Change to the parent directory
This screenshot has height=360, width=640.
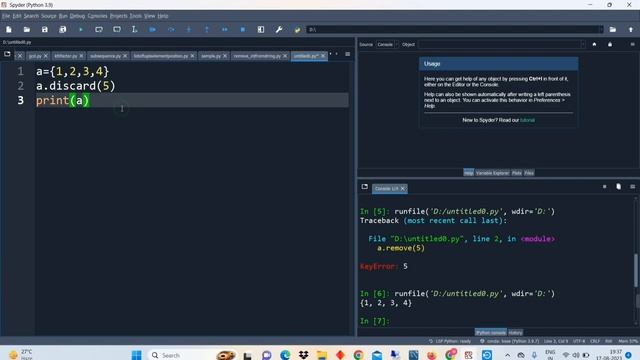pyautogui.click(x=631, y=29)
